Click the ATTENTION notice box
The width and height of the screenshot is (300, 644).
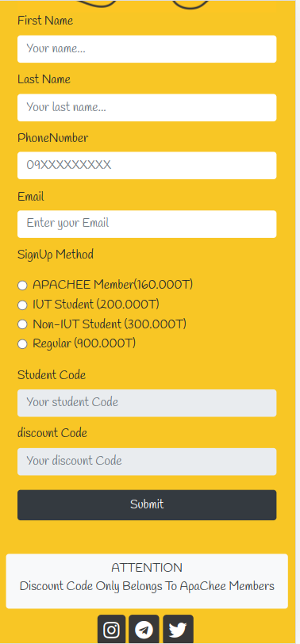[x=147, y=581]
